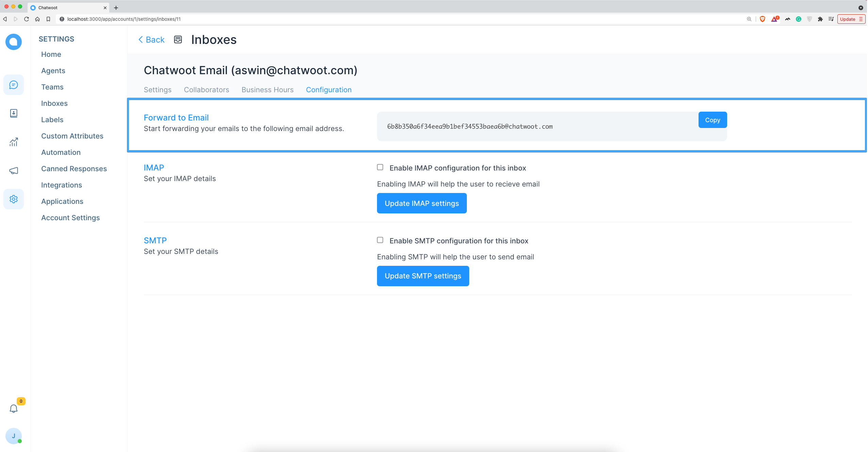The width and height of the screenshot is (868, 452).
Task: Toggle the notification badge indicator
Action: point(20,402)
